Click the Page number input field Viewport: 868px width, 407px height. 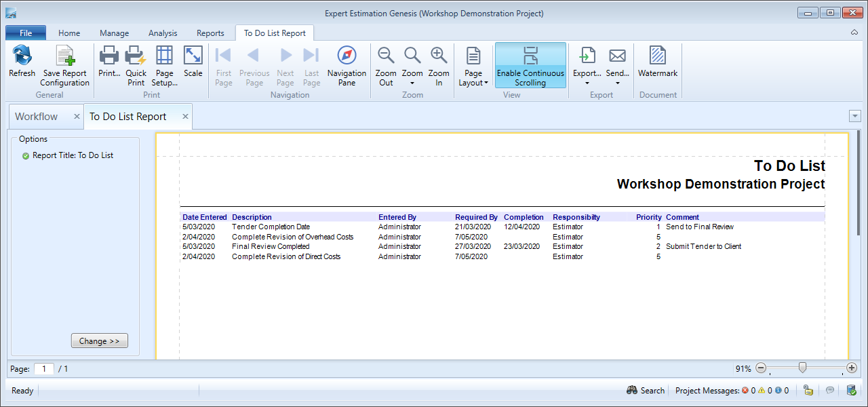[x=44, y=369]
